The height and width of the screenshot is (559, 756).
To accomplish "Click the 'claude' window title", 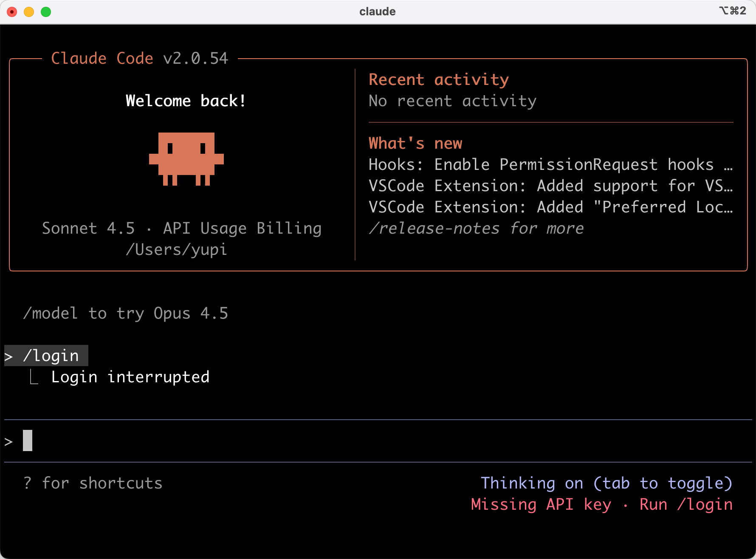I will point(378,11).
